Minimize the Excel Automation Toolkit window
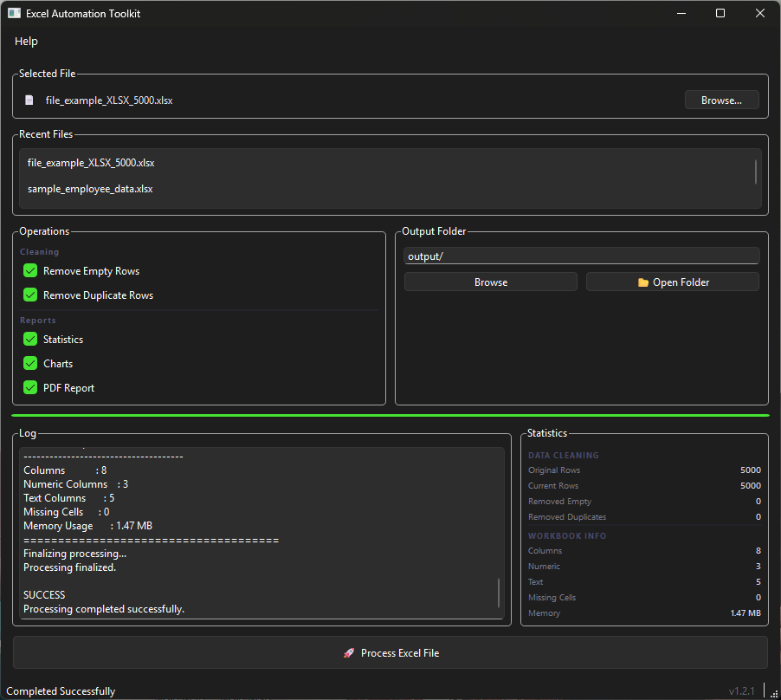The height and width of the screenshot is (700, 781). pos(681,14)
